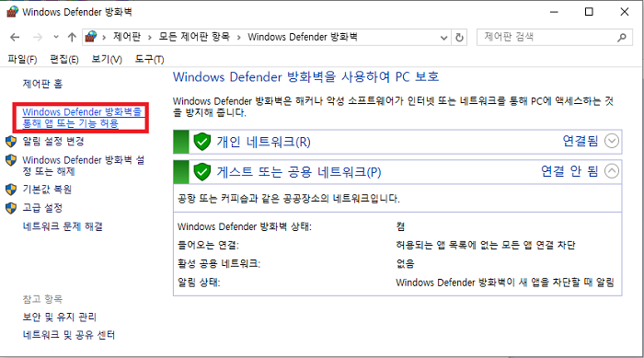
Task: Click the window title firewall icon
Action: point(12,12)
